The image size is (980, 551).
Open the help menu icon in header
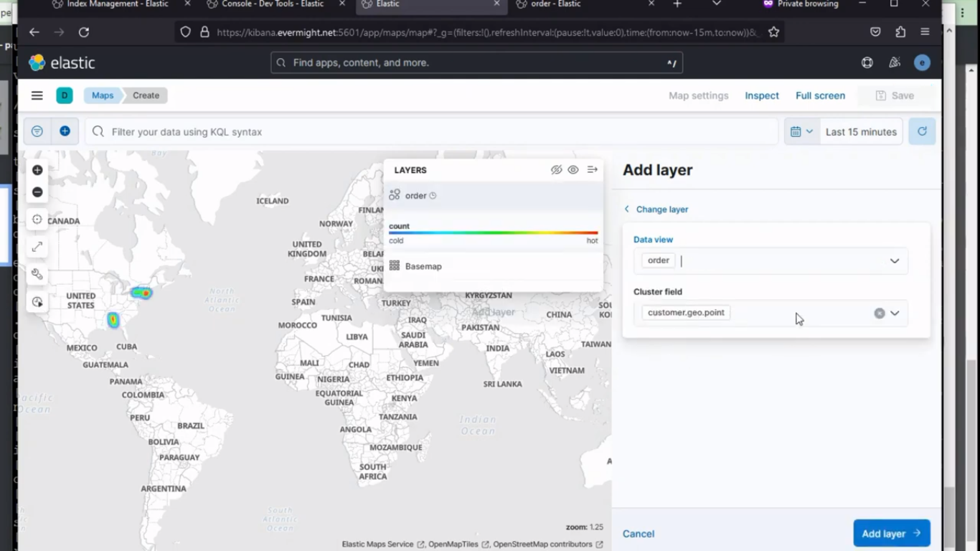click(867, 62)
